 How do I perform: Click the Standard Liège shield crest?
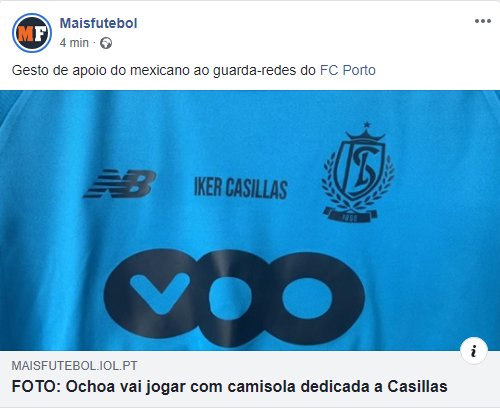[360, 171]
